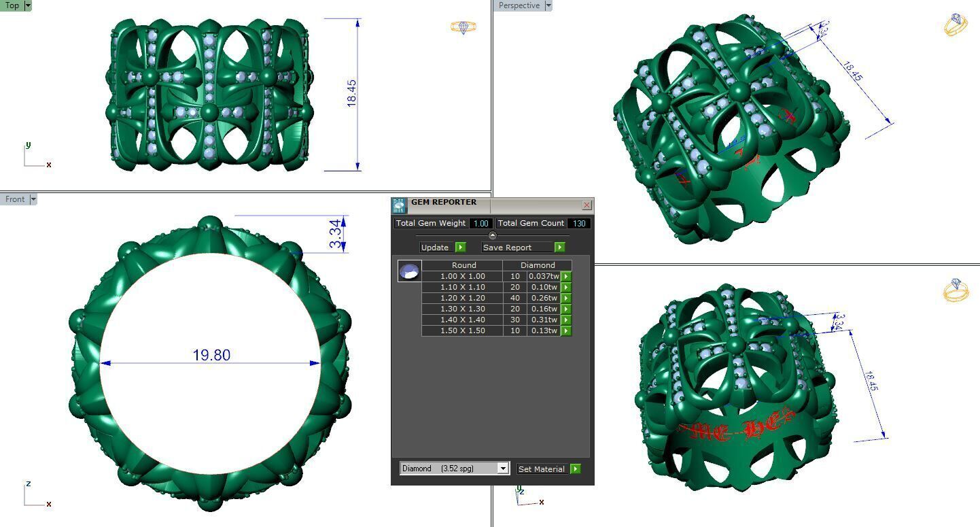Click the Total Gem Weight value 1.00
Screen dimensions: 980x527
(481, 223)
